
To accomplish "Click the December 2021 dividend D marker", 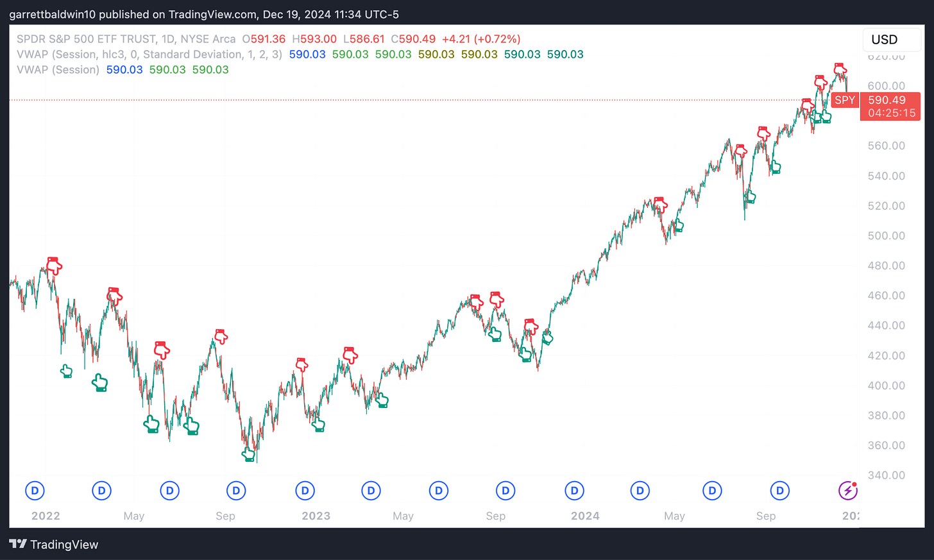I will pos(35,491).
